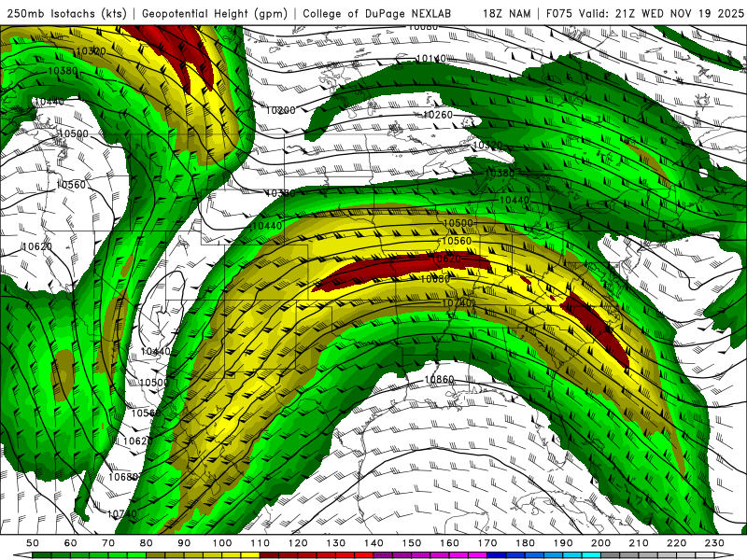The width and height of the screenshot is (747, 560).
Task: Click the 110 value on the color scale
Action: click(x=261, y=543)
